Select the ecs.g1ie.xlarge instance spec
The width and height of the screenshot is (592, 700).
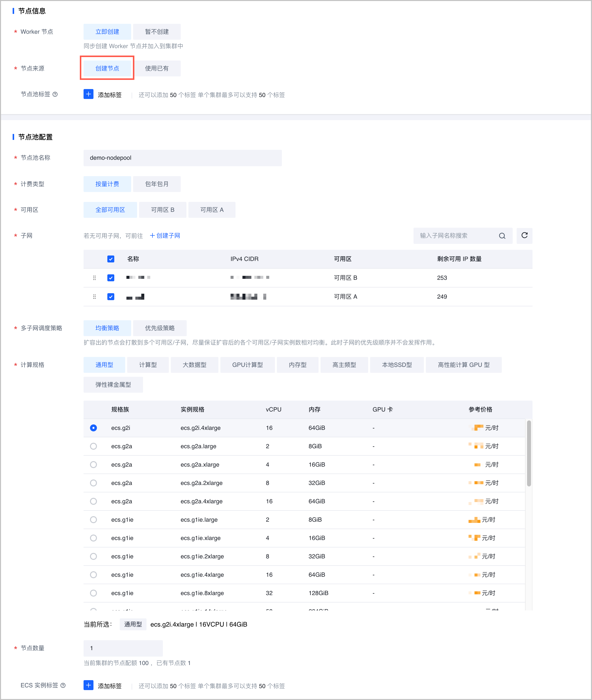click(94, 538)
